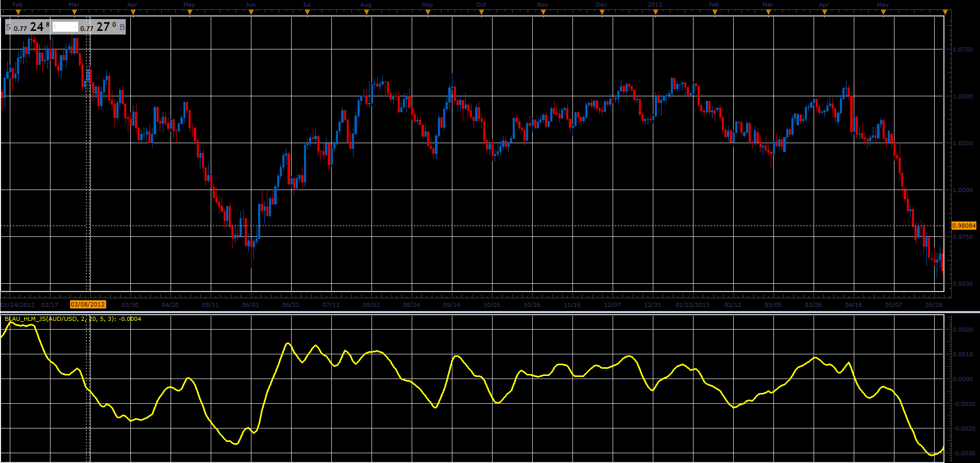Click the B buy price button
This screenshot has width=980, height=463.
103,27
